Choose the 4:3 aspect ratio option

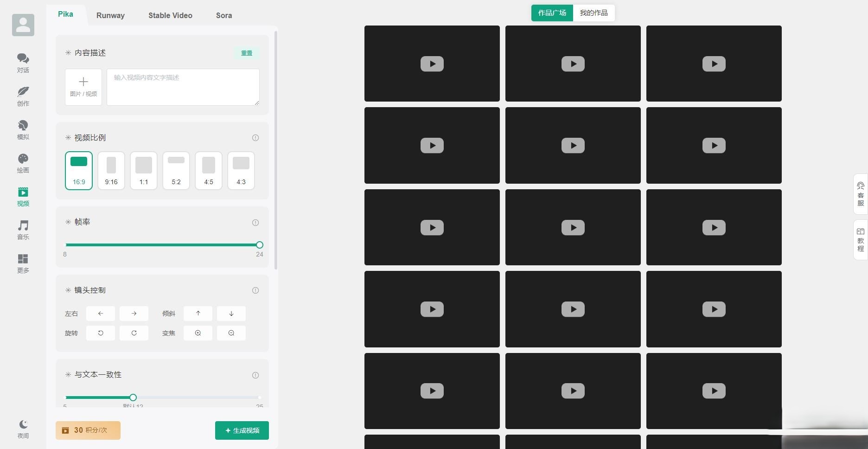pyautogui.click(x=241, y=171)
